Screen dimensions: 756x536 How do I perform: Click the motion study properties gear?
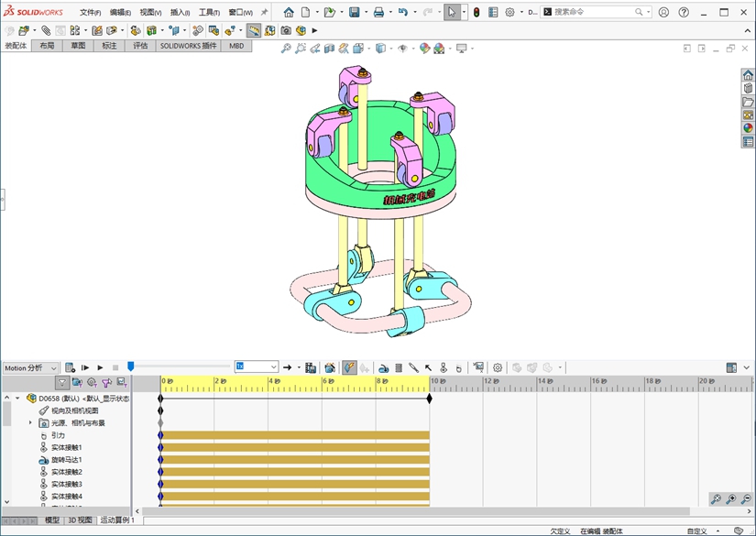(498, 367)
